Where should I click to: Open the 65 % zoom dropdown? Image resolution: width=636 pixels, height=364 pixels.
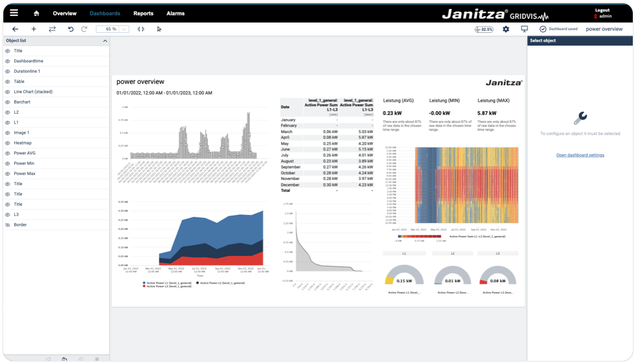click(124, 29)
